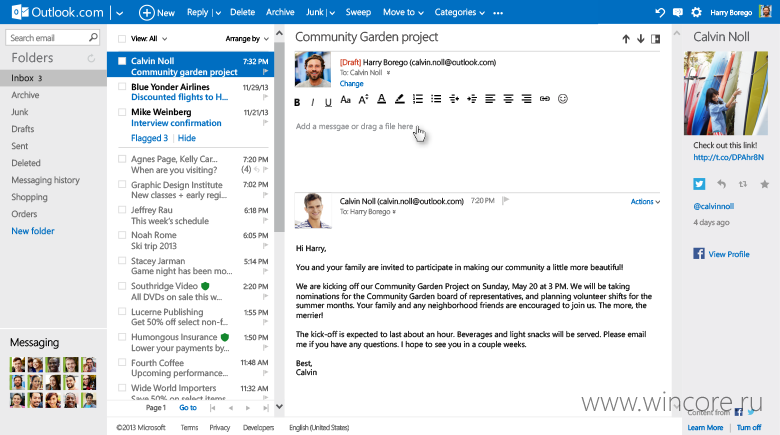The height and width of the screenshot is (435, 780).
Task: Open the View: All filter dropdown
Action: coord(149,39)
